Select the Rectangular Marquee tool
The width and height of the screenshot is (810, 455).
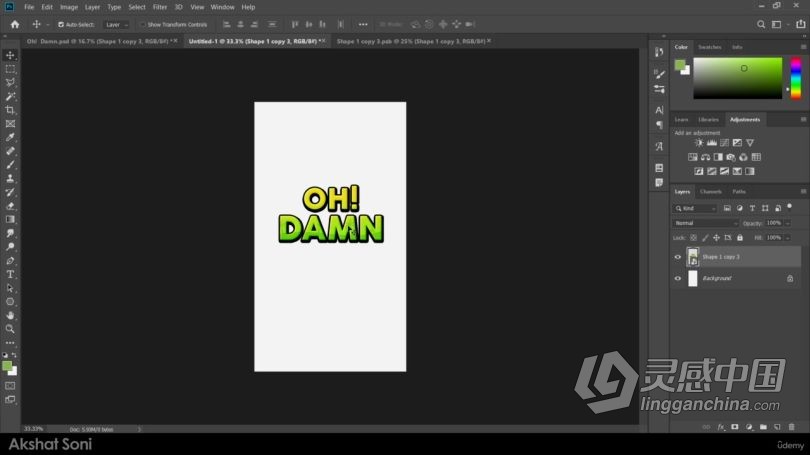point(10,69)
